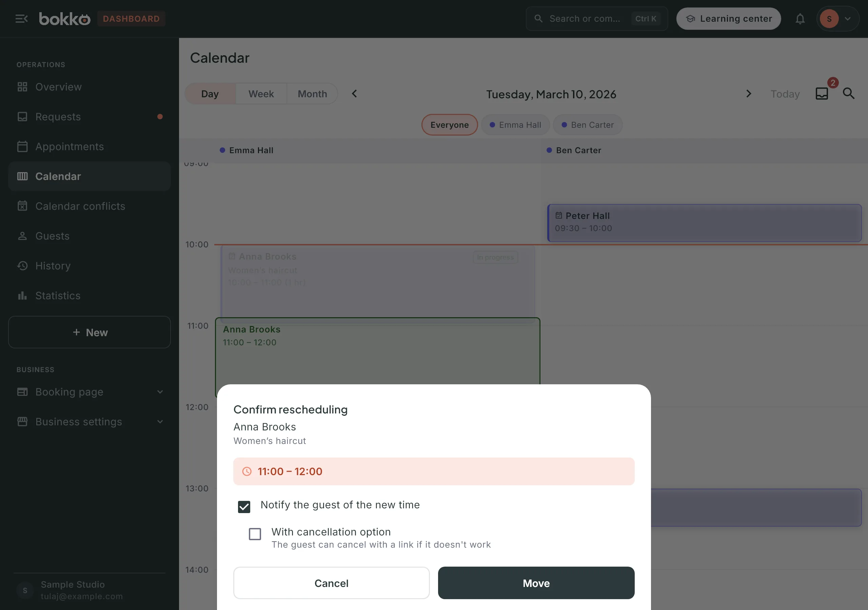Open Appointments in the sidebar
The width and height of the screenshot is (868, 610).
[89, 147]
